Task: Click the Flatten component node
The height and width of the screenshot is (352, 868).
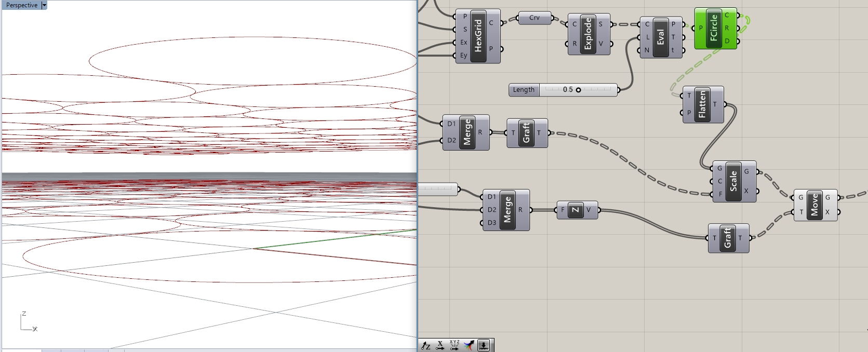Action: tap(702, 104)
